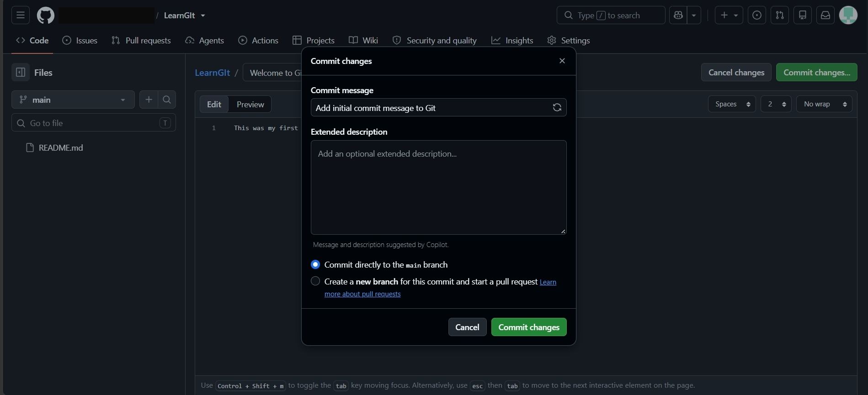
Task: Click the green Commit changes dialog button
Action: coord(529,327)
